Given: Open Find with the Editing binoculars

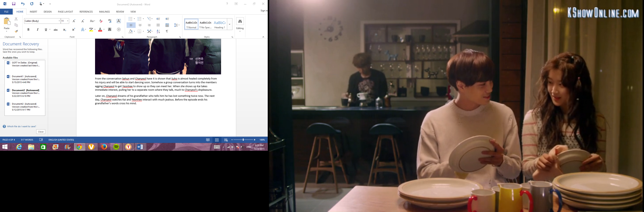Looking at the screenshot, I should (x=240, y=21).
